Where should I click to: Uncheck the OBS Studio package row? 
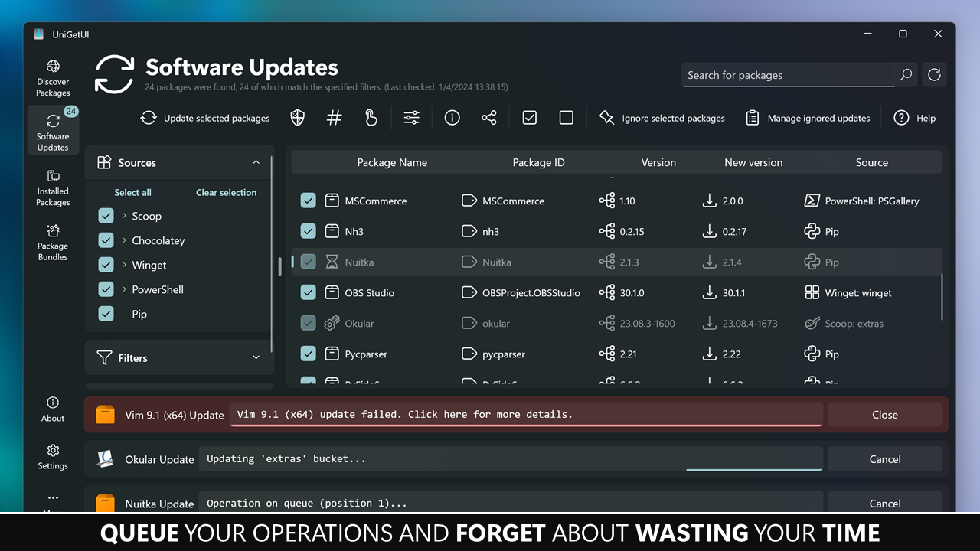pos(308,292)
